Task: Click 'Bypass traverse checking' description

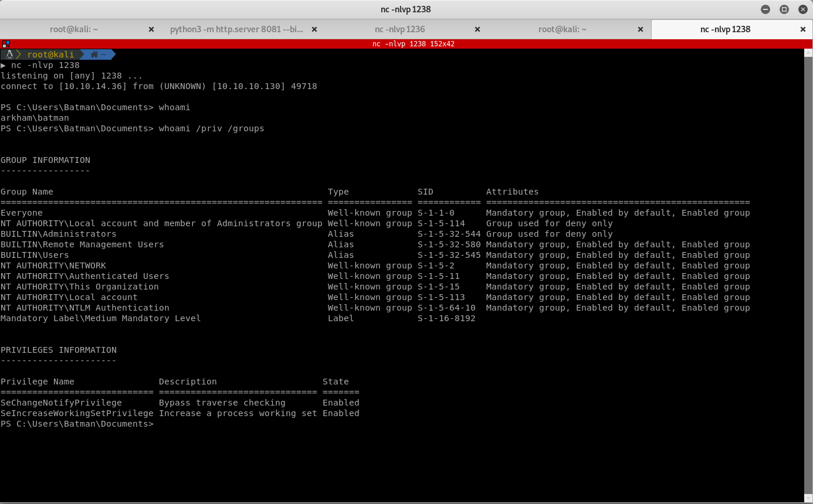Action: (222, 403)
